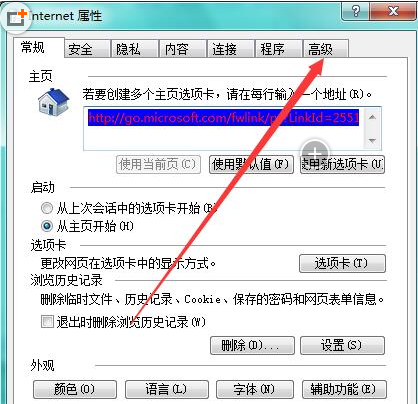Click the address box scroll up arrow
This screenshot has height=404, width=418.
372,117
